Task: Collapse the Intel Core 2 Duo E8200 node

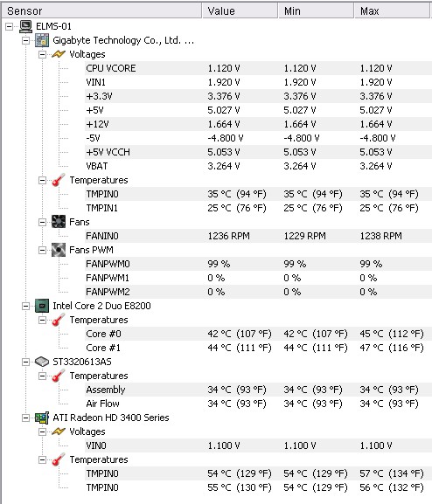Action: [25, 306]
